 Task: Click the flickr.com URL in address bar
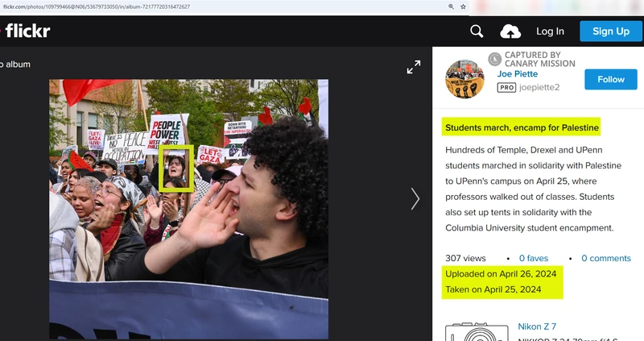pos(97,6)
